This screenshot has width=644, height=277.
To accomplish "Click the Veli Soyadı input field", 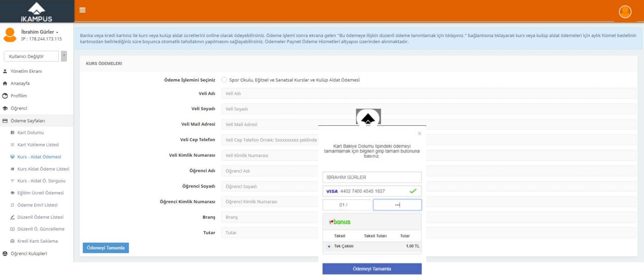I will pyautogui.click(x=429, y=109).
